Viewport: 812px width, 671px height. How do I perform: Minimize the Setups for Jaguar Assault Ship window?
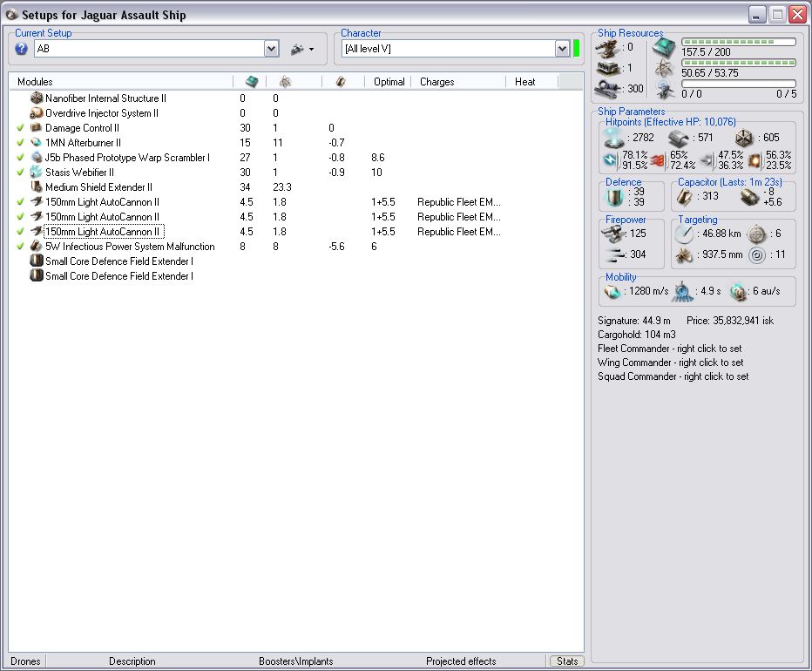[757, 15]
